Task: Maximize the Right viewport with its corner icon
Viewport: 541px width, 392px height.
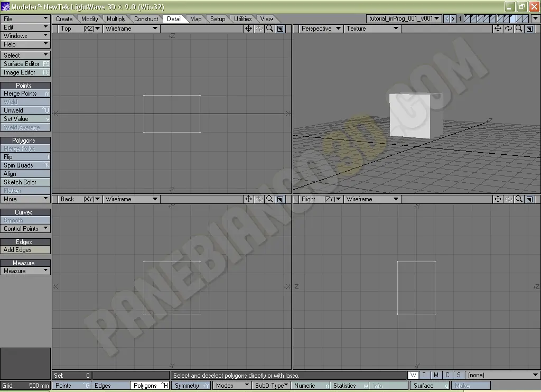Action: tap(529, 199)
